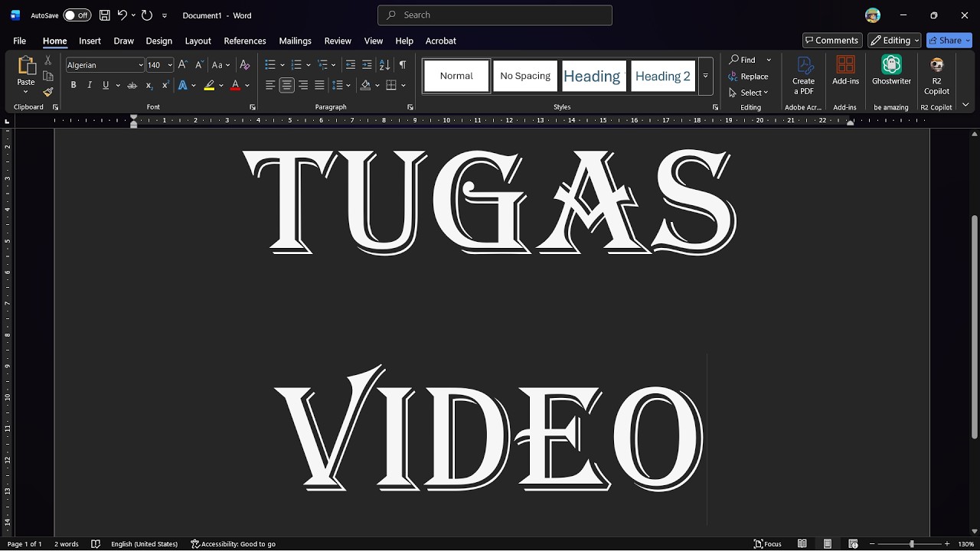Click the zoom slider handle
The height and width of the screenshot is (551, 980).
click(x=911, y=544)
